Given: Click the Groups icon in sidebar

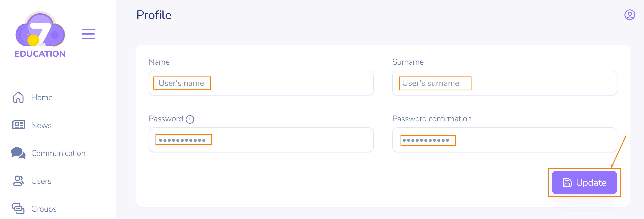Looking at the screenshot, I should (x=18, y=209).
